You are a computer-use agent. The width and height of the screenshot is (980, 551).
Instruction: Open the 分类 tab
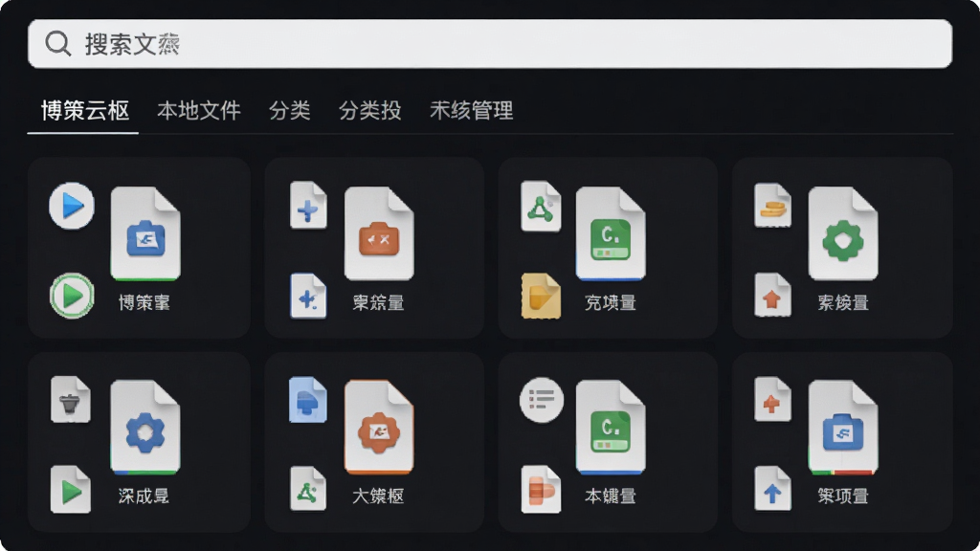pos(289,111)
